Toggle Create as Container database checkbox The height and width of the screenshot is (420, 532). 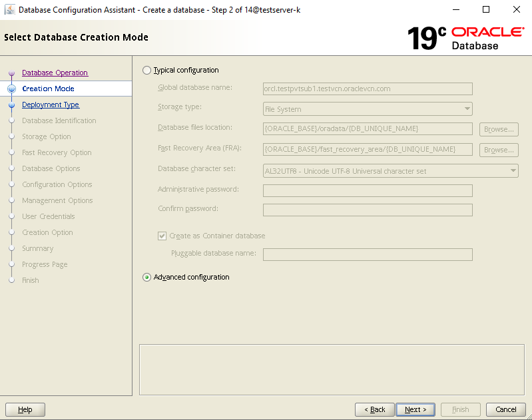tap(162, 236)
